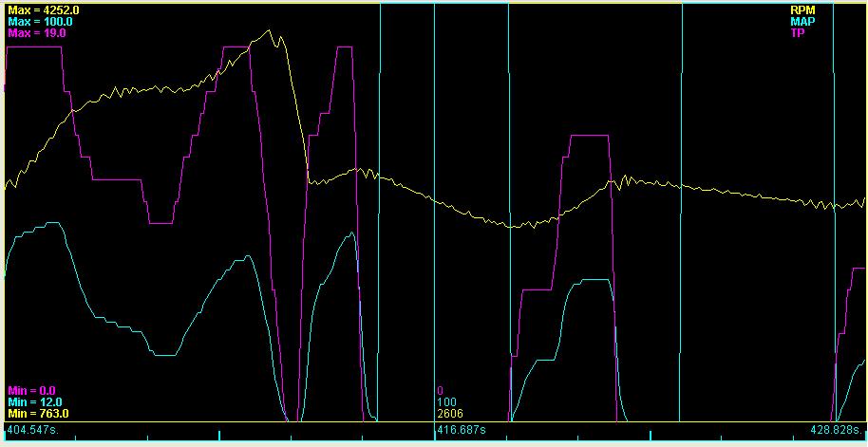The image size is (868, 447).
Task: Click the start time 404.547s label
Action: [x=32, y=429]
